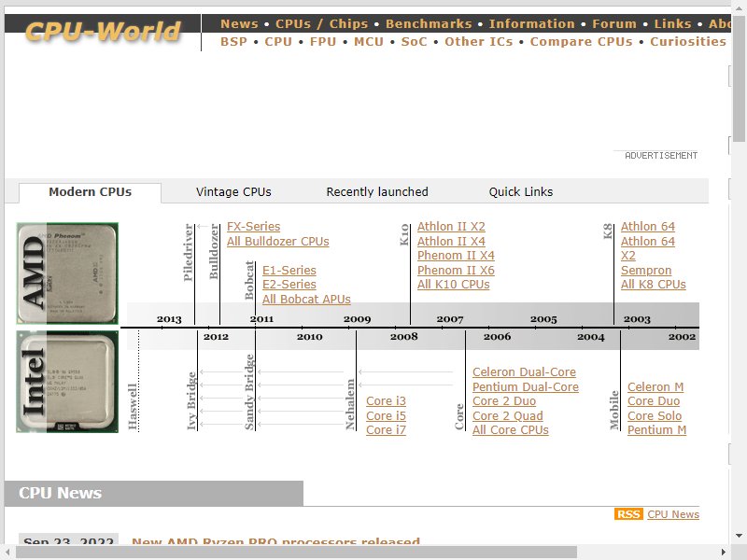
Task: Open the E1-Series link
Action: [x=289, y=271]
